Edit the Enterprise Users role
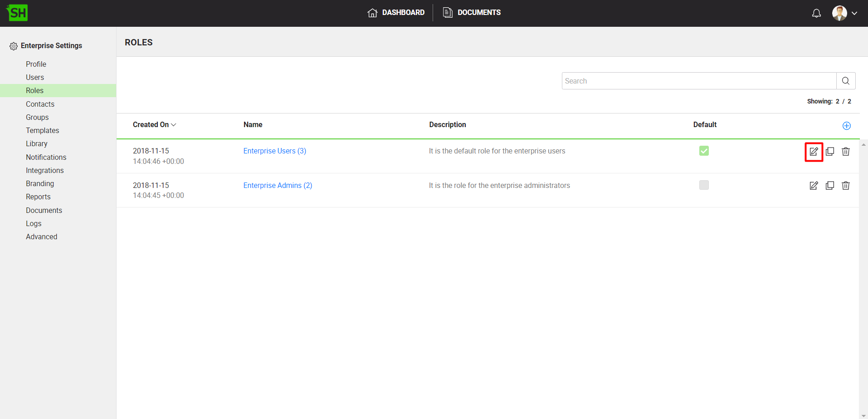The height and width of the screenshot is (419, 868). (x=814, y=152)
